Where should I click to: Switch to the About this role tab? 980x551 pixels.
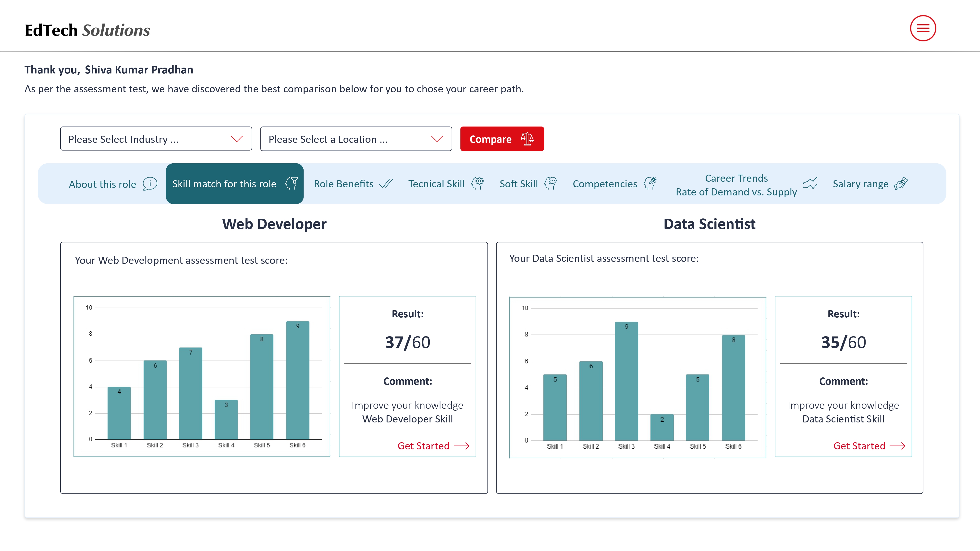[x=102, y=184]
